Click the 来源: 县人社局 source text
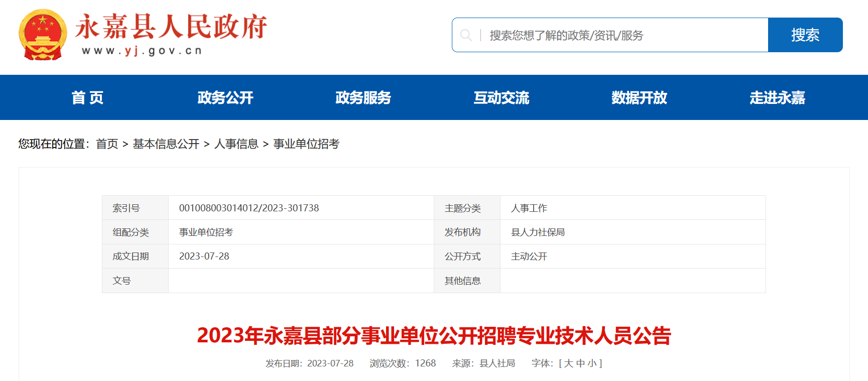Viewport: 868px width, 381px height. coord(483,363)
